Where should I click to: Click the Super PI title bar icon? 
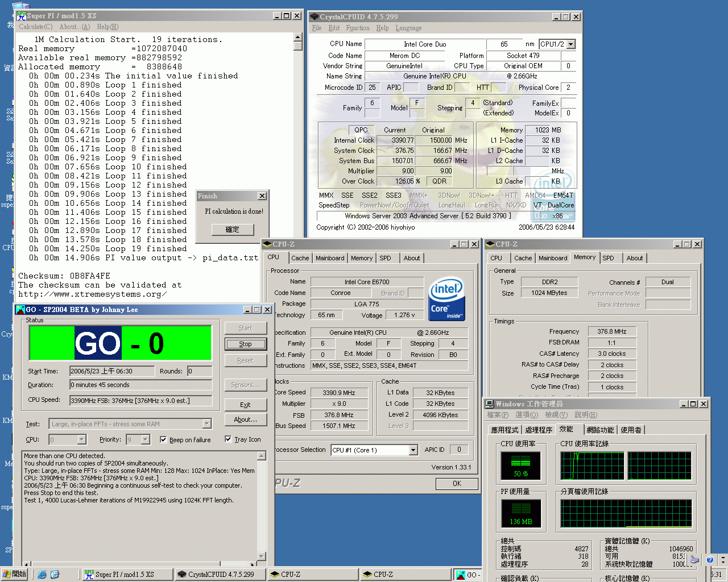click(x=21, y=16)
